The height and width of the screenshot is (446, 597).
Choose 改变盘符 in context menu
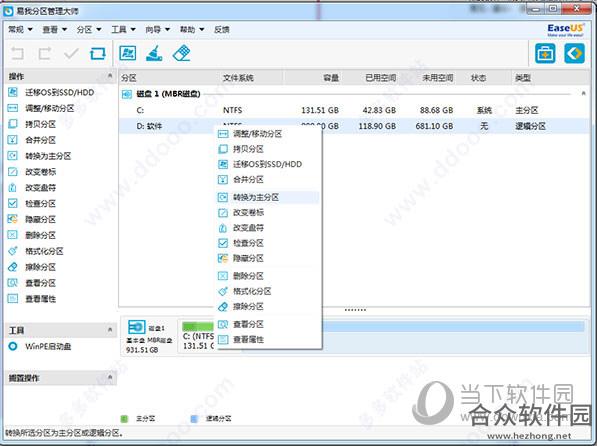(x=268, y=228)
